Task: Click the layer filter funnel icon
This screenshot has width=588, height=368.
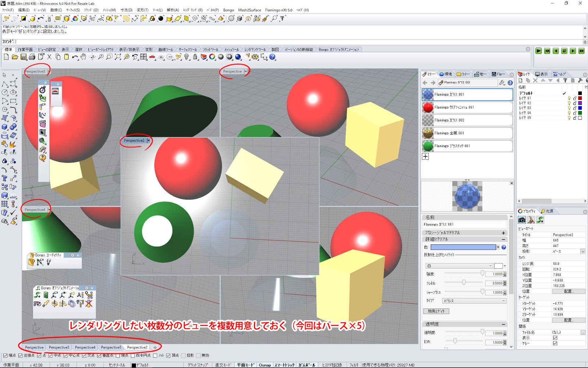Action: [565, 80]
